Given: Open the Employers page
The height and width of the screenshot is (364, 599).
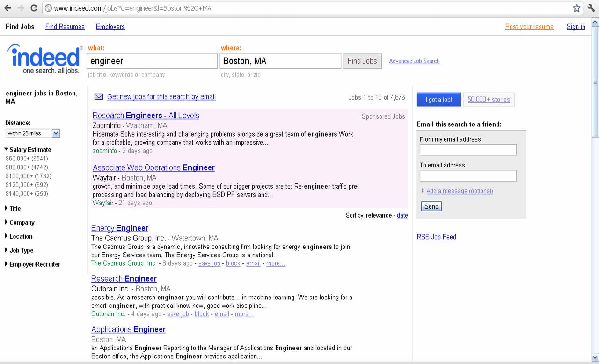Looking at the screenshot, I should pos(110,27).
